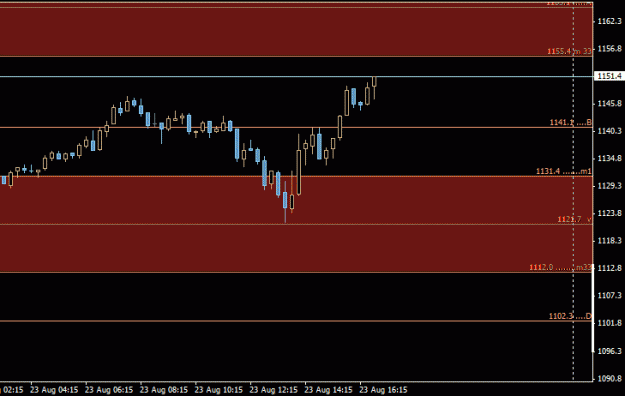Click the 1096.3 price axis label

pyautogui.click(x=609, y=351)
